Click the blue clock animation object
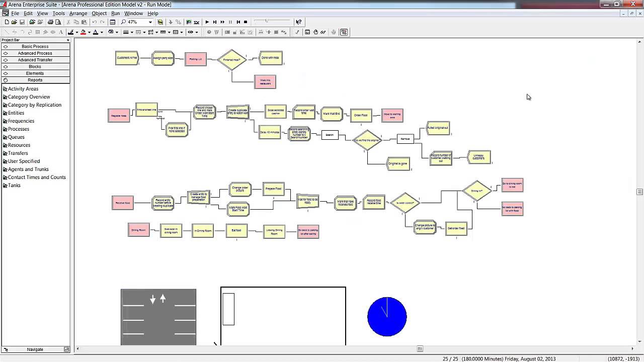The height and width of the screenshot is (362, 644). 387,317
